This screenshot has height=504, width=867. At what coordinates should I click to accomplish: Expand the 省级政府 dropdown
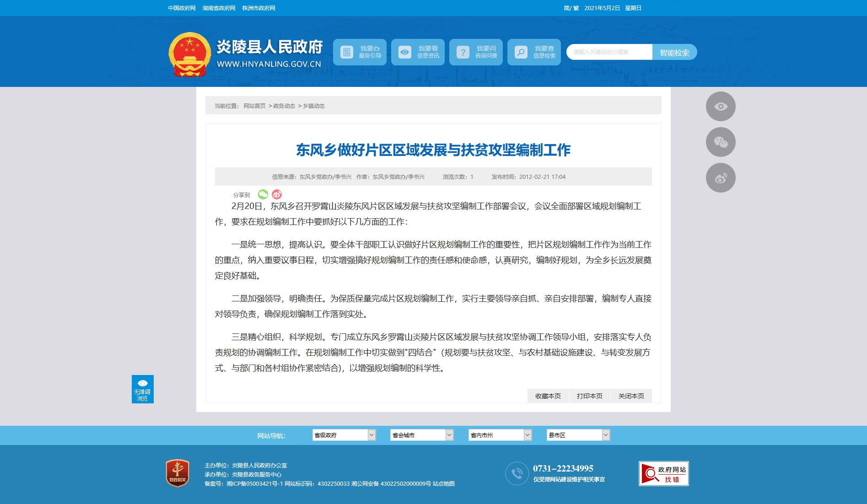[x=344, y=435]
